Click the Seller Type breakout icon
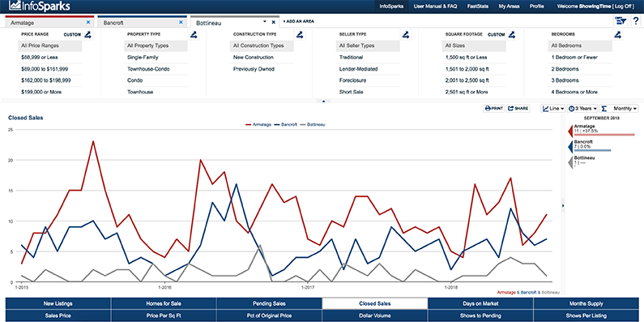Screen dimensions: 644x322 tap(406, 35)
